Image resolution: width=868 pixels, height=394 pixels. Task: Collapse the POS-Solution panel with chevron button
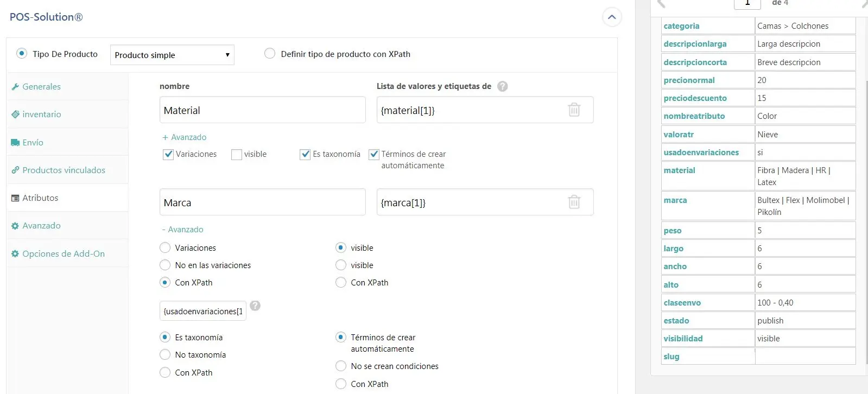click(x=612, y=17)
